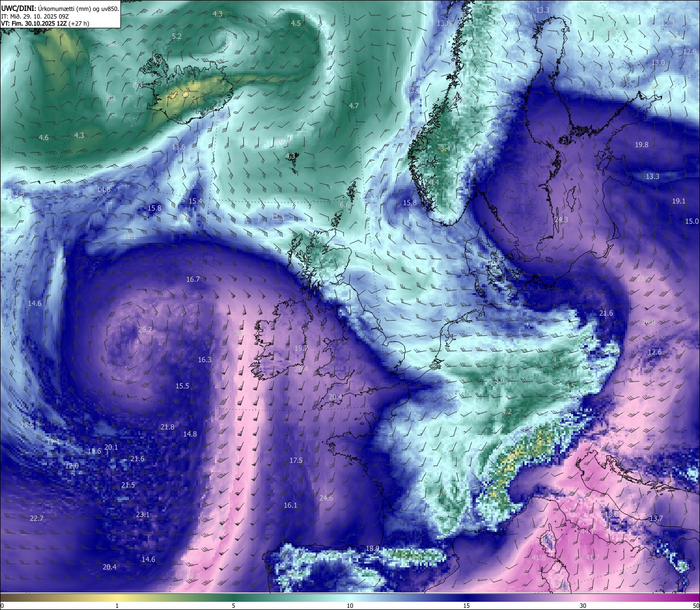Click the 19.1 value label
Viewport: 700px width, 610px height.
(679, 201)
